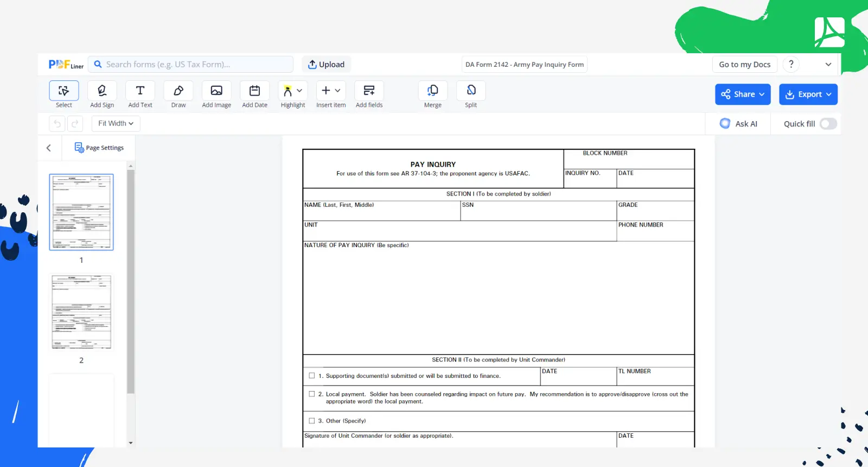Click the Upload button
The width and height of the screenshot is (868, 467).
click(327, 65)
